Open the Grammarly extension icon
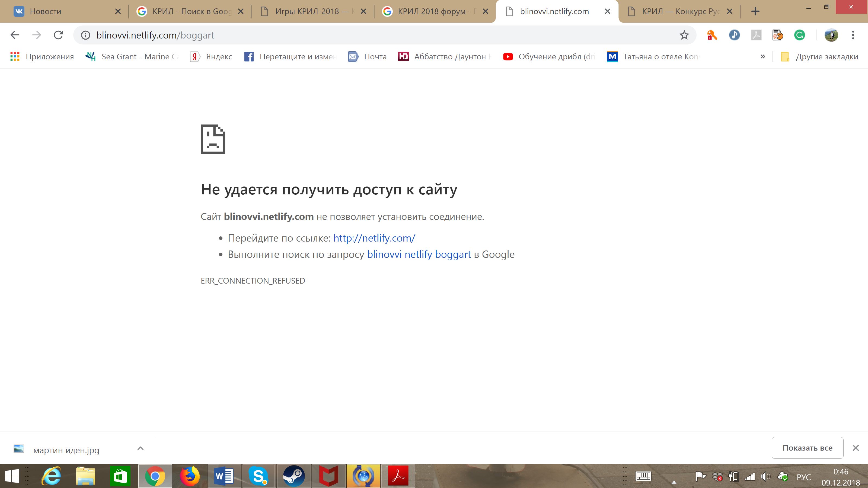 coord(800,35)
